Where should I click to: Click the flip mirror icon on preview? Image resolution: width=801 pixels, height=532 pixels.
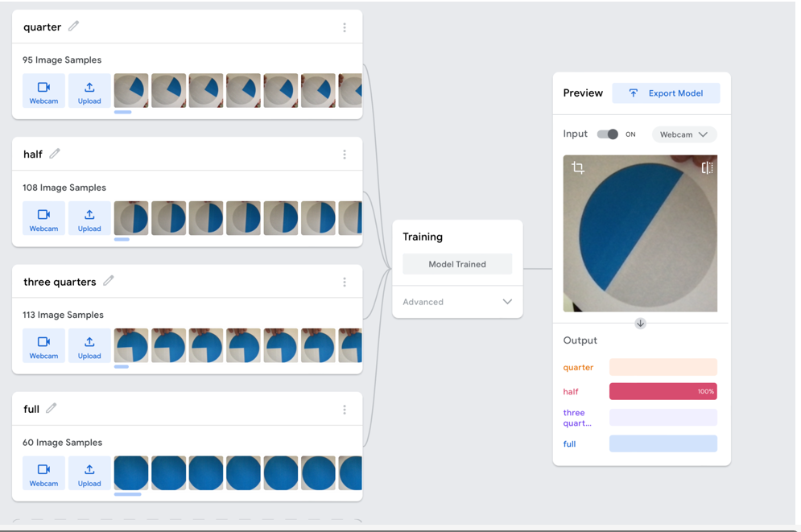(707, 167)
